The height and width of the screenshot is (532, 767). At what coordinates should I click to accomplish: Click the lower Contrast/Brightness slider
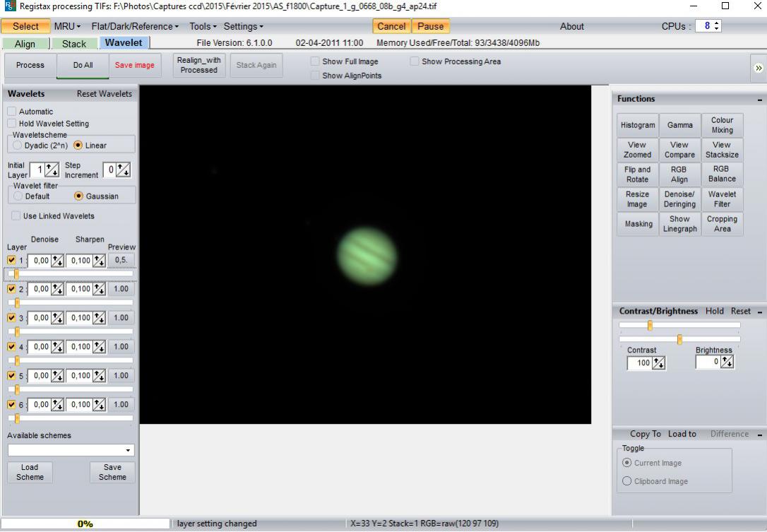[680, 339]
